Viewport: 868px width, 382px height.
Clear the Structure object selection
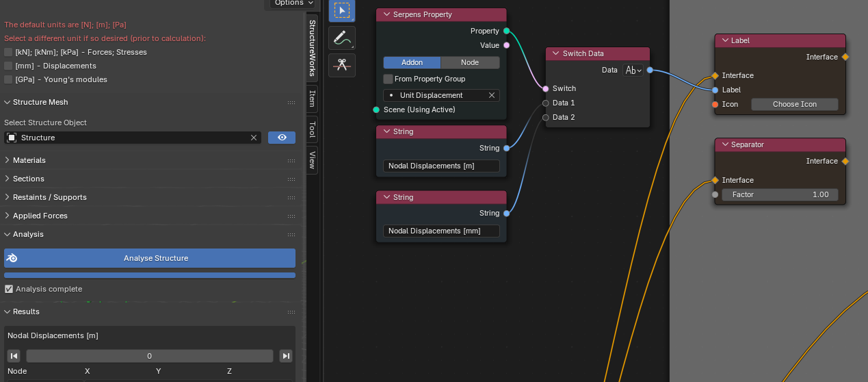click(x=254, y=138)
